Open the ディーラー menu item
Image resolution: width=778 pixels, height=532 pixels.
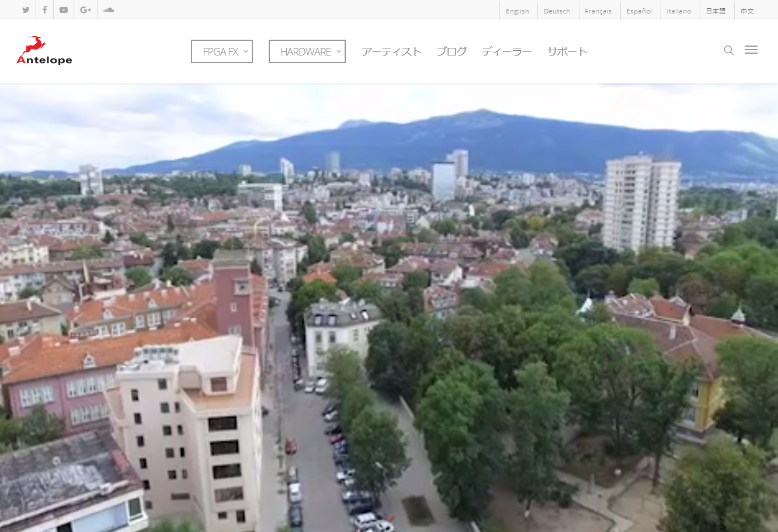(507, 51)
